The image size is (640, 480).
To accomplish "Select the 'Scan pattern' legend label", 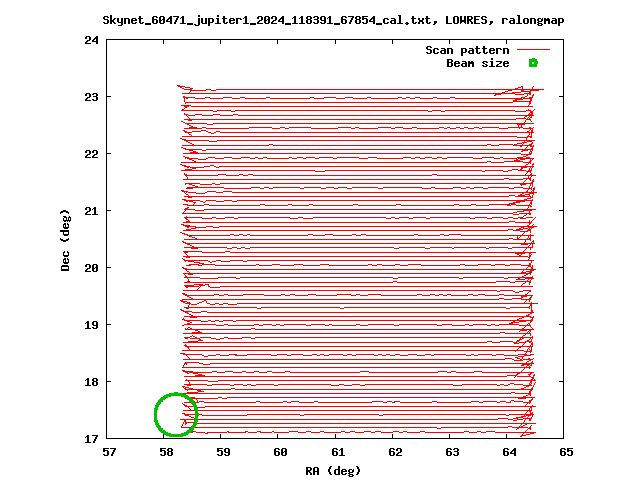I will [x=467, y=50].
